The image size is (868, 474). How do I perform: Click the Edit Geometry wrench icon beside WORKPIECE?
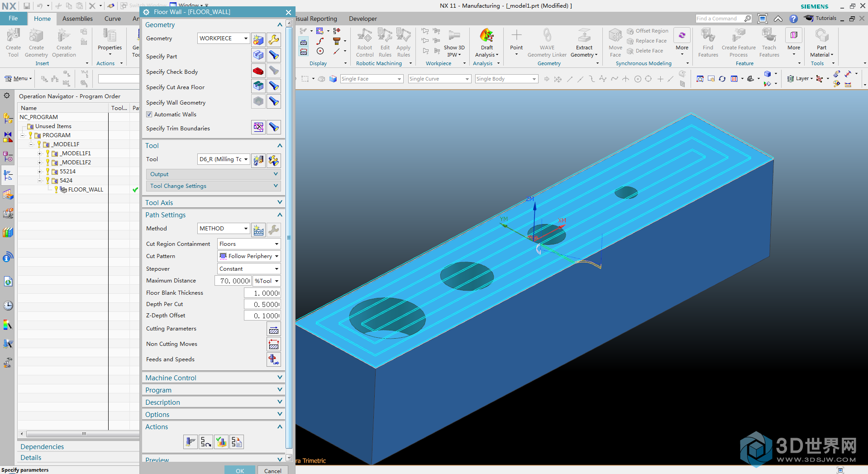click(274, 40)
